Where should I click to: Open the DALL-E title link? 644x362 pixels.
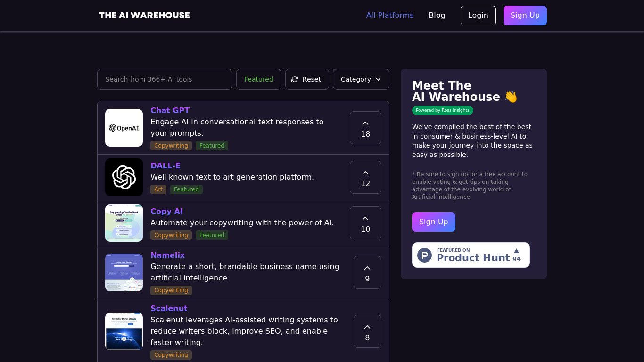165,165
